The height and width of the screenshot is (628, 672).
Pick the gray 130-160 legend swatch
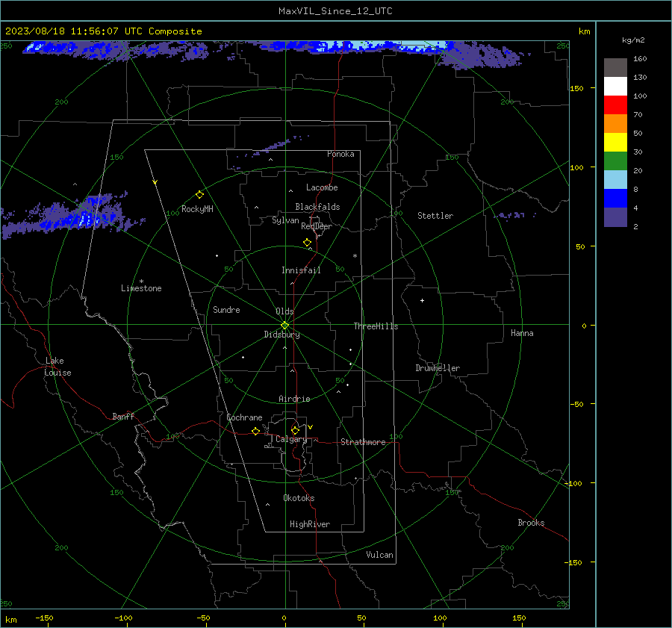pos(615,68)
